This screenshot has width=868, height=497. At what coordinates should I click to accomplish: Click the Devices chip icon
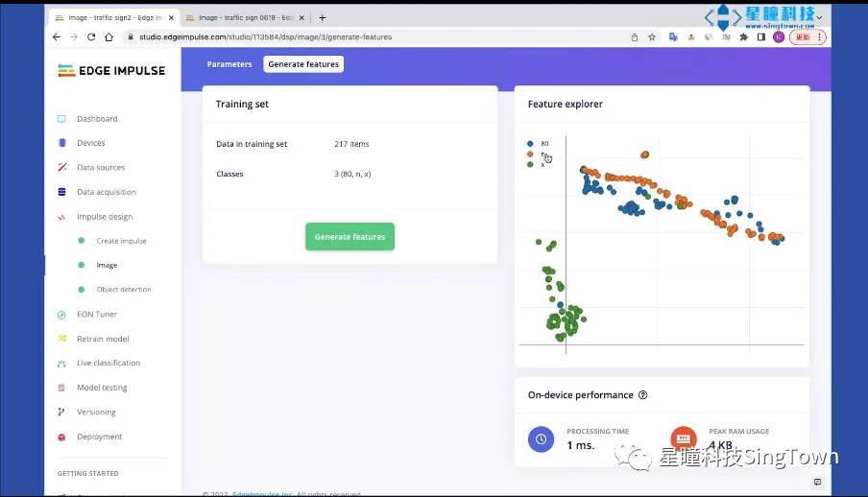pyautogui.click(x=62, y=143)
